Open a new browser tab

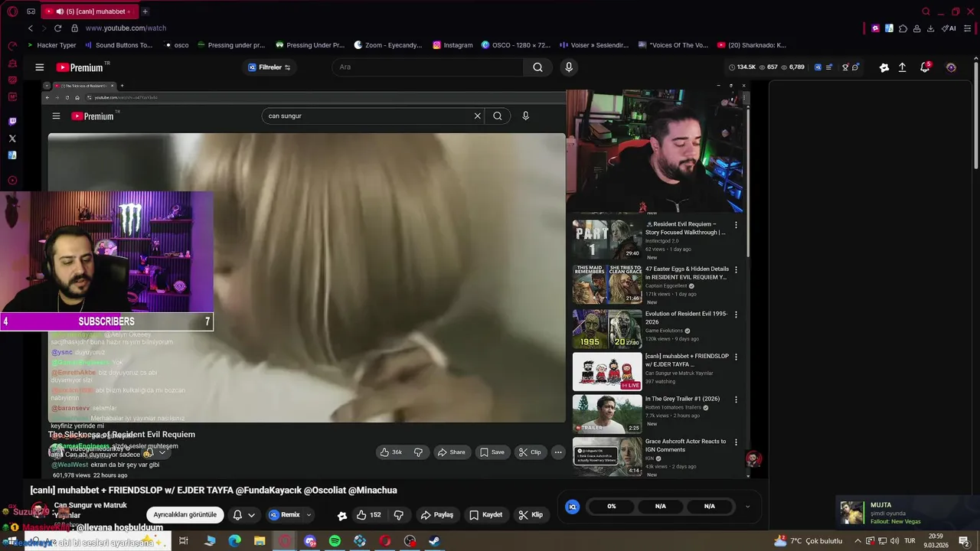[x=145, y=11]
